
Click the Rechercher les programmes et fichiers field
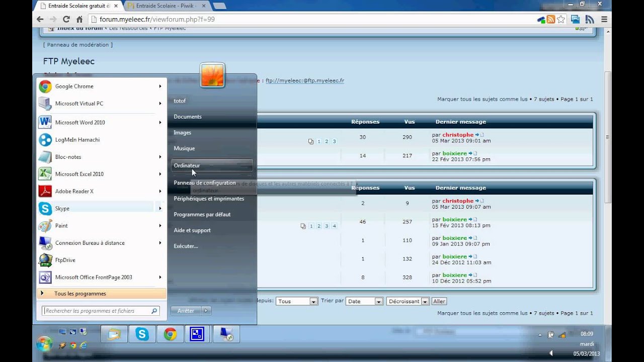(x=101, y=311)
